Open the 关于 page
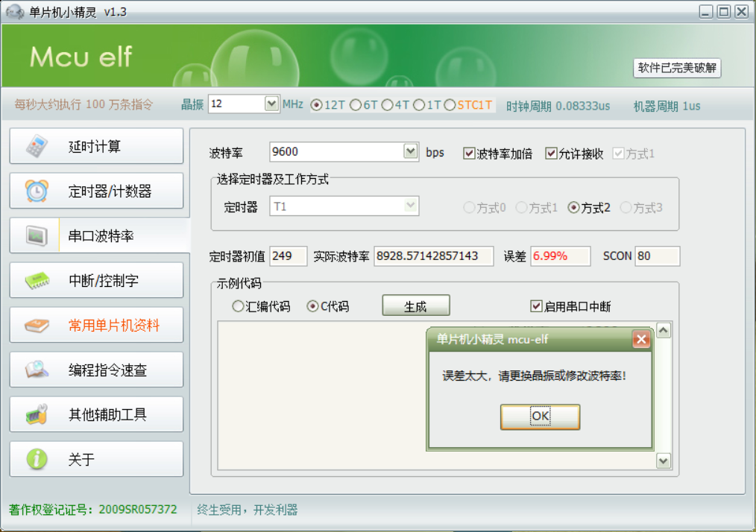This screenshot has width=756, height=532. pyautogui.click(x=96, y=459)
